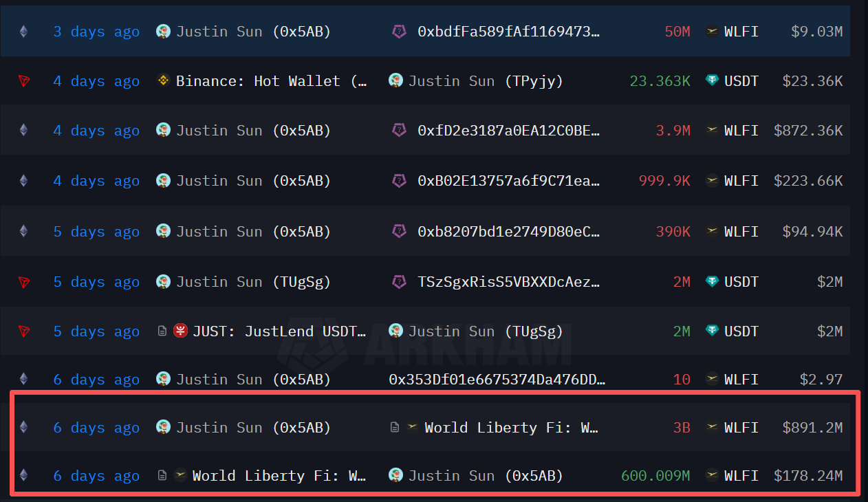868x502 pixels.
Task: Open World Liberty Fi sender in 600.009M row
Action: click(x=280, y=475)
